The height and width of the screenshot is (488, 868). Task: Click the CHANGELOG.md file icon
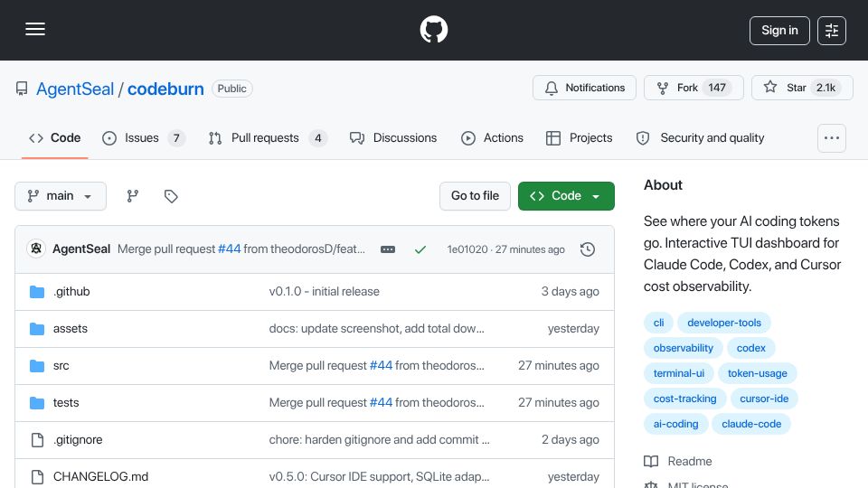pos(37,477)
